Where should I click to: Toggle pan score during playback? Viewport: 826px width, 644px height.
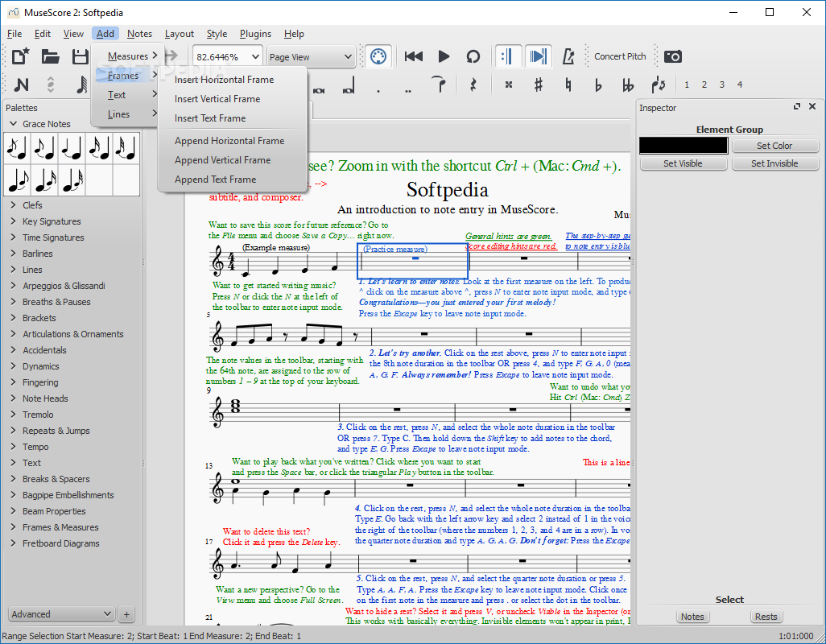538,56
